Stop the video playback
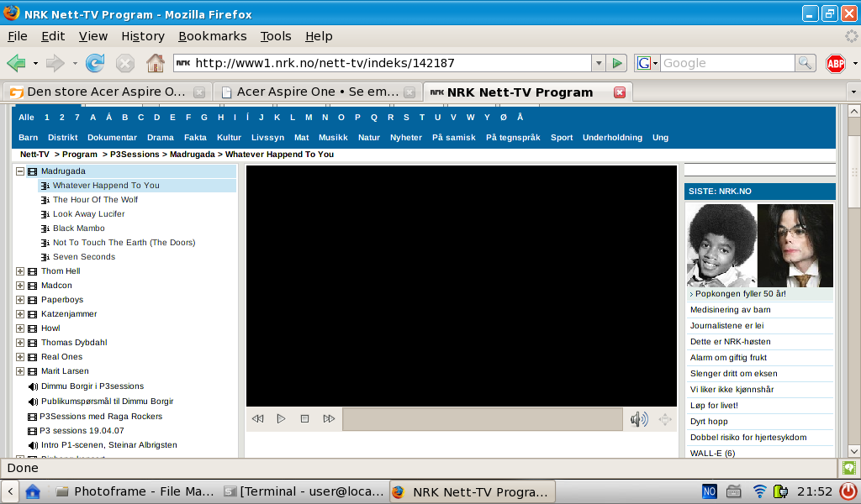This screenshot has height=504, width=861. [x=304, y=419]
